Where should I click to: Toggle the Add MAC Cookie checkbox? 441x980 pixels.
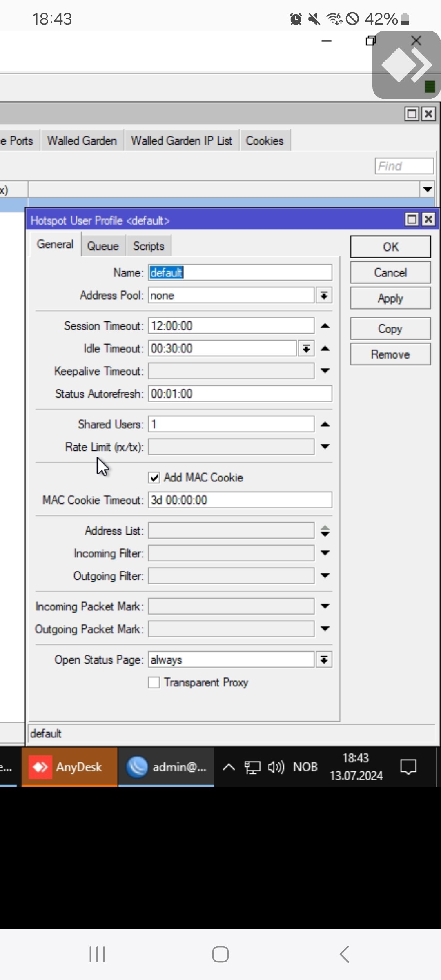point(154,478)
